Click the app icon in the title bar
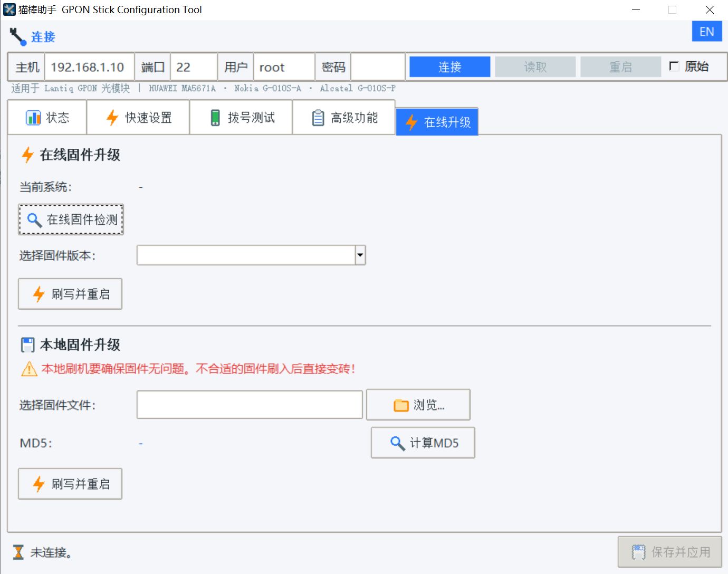The width and height of the screenshot is (728, 574). pos(9,9)
